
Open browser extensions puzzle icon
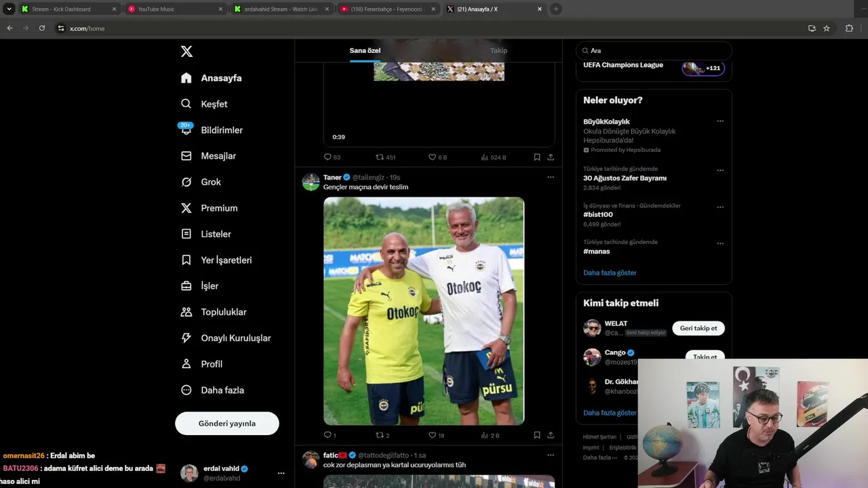(849, 28)
